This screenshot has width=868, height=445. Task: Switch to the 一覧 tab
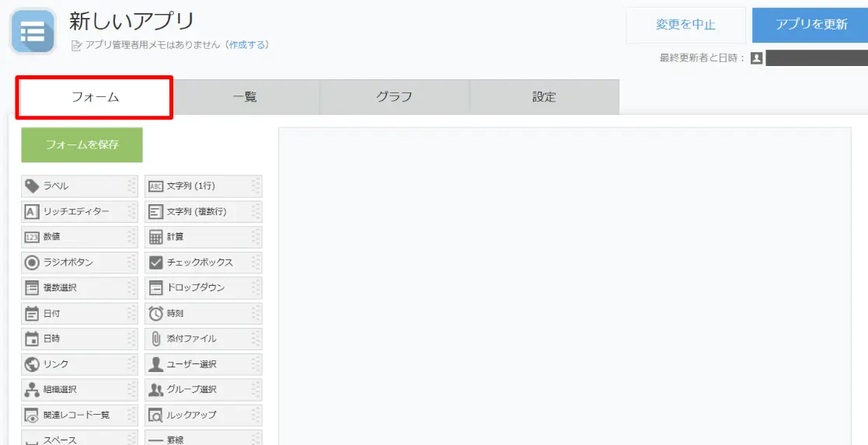pos(245,97)
